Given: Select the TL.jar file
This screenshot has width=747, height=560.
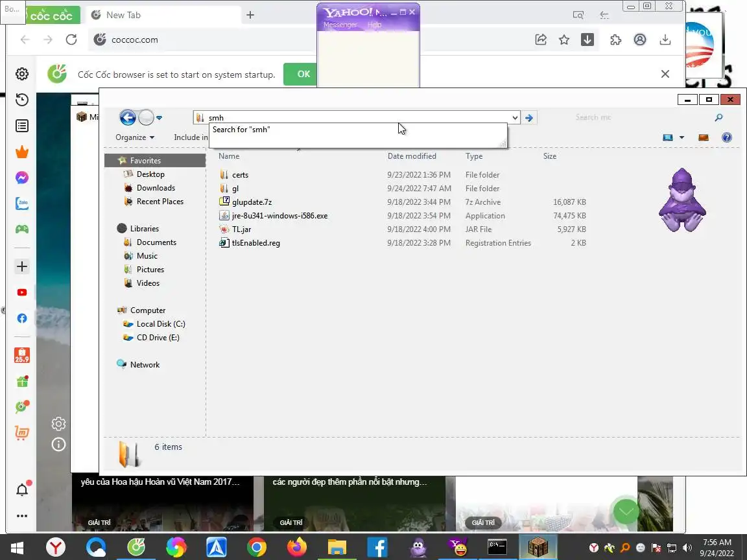Looking at the screenshot, I should pyautogui.click(x=241, y=229).
